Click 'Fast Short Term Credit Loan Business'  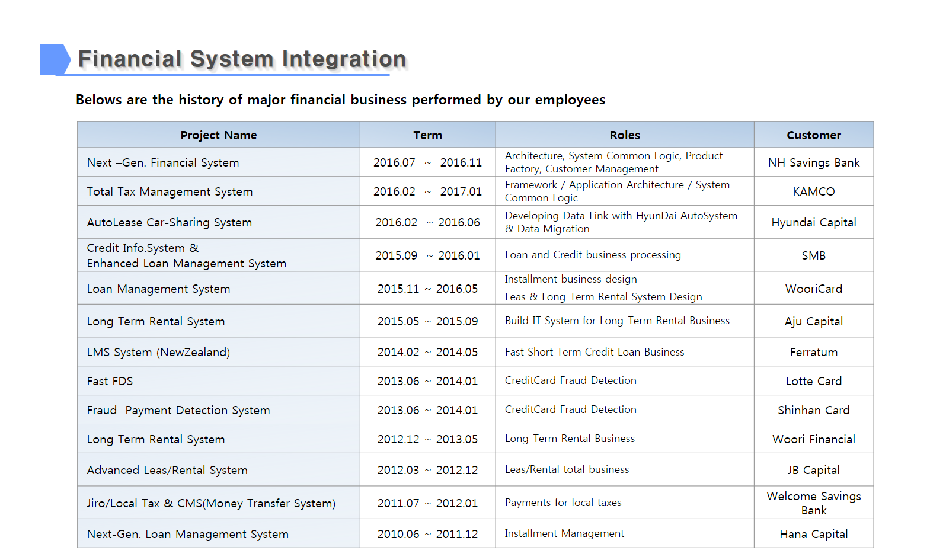click(595, 352)
